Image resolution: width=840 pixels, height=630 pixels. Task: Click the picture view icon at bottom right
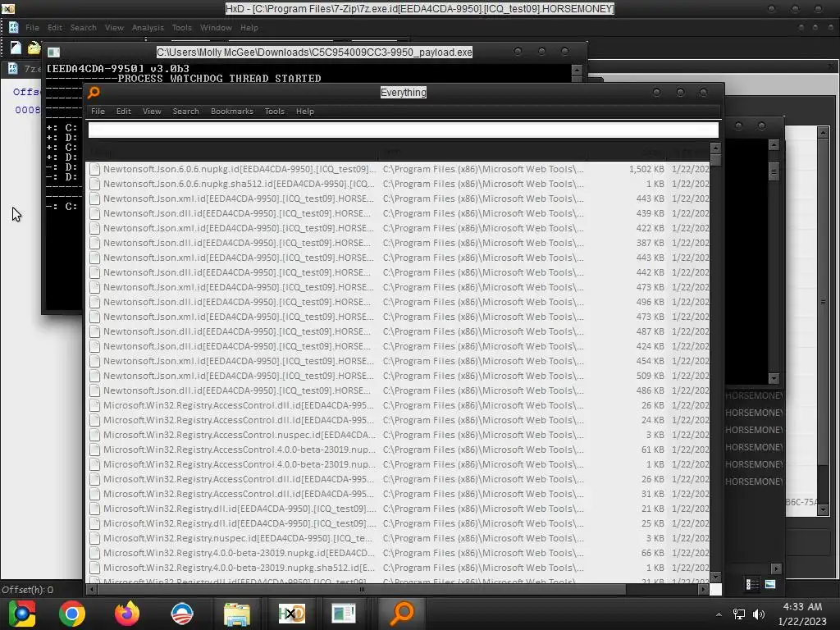(770, 584)
